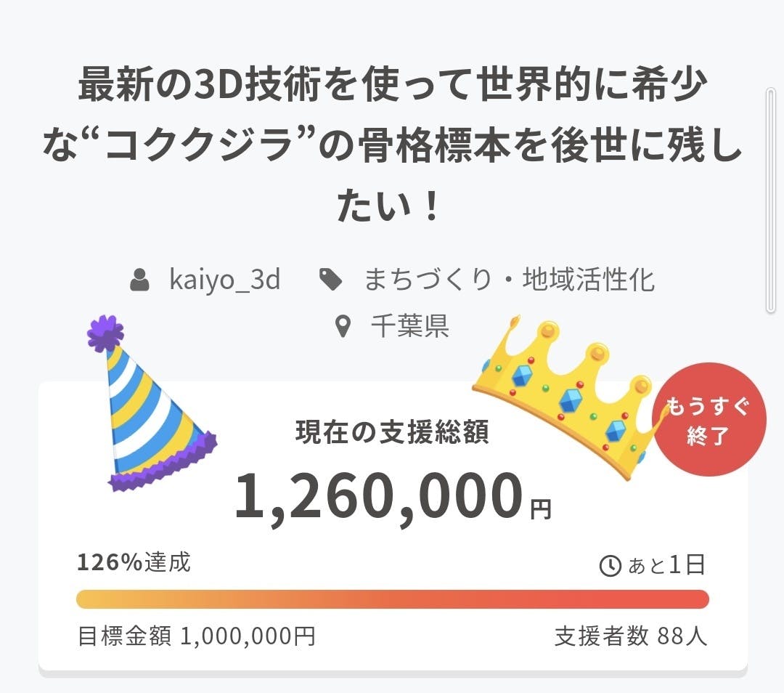Click the あと1日 remaining time text
Viewport: 784px width, 693px height.
(666, 565)
